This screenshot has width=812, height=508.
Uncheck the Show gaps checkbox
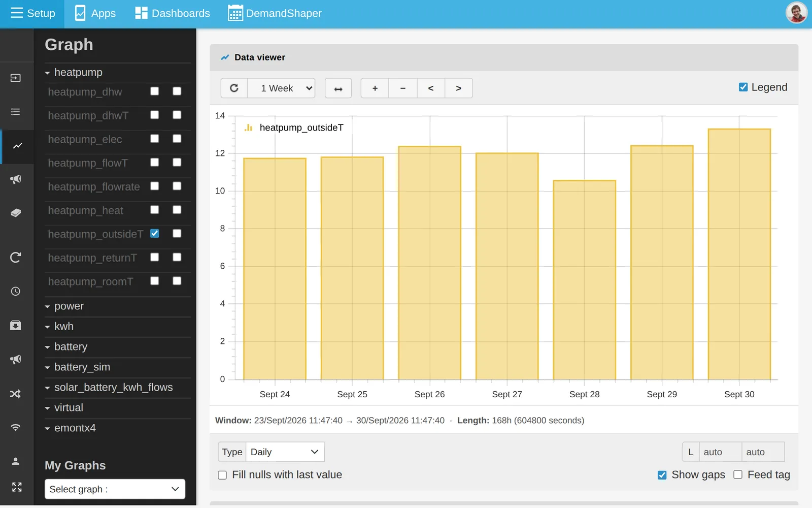662,475
